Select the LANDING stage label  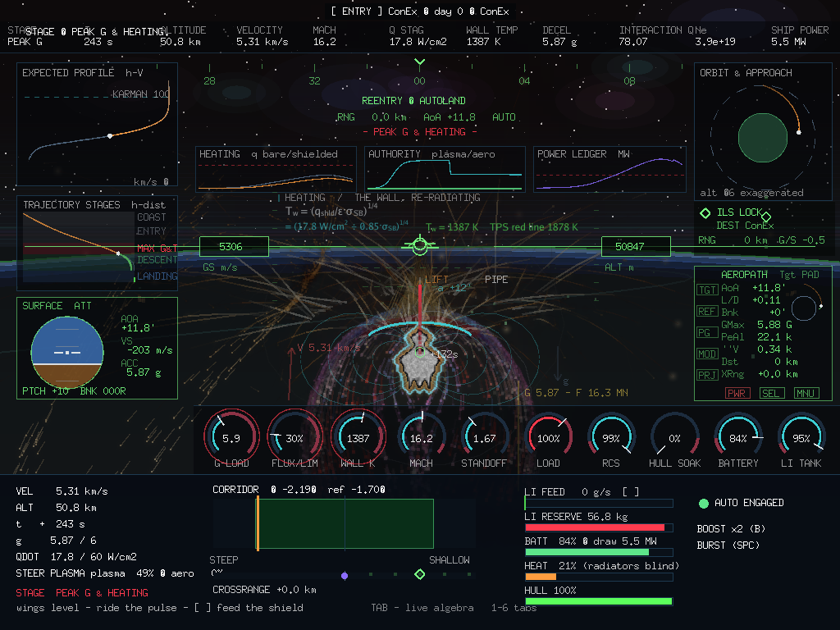pyautogui.click(x=157, y=276)
